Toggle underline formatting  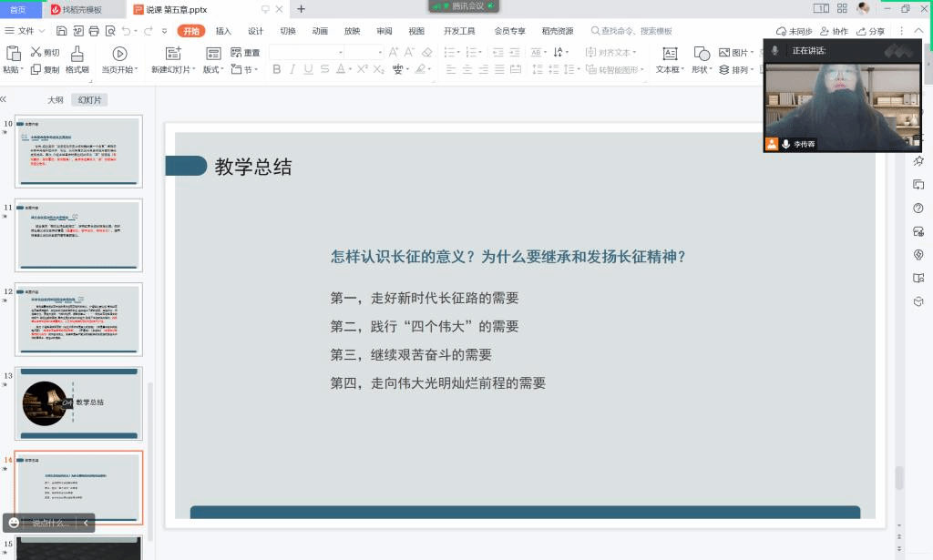click(309, 70)
